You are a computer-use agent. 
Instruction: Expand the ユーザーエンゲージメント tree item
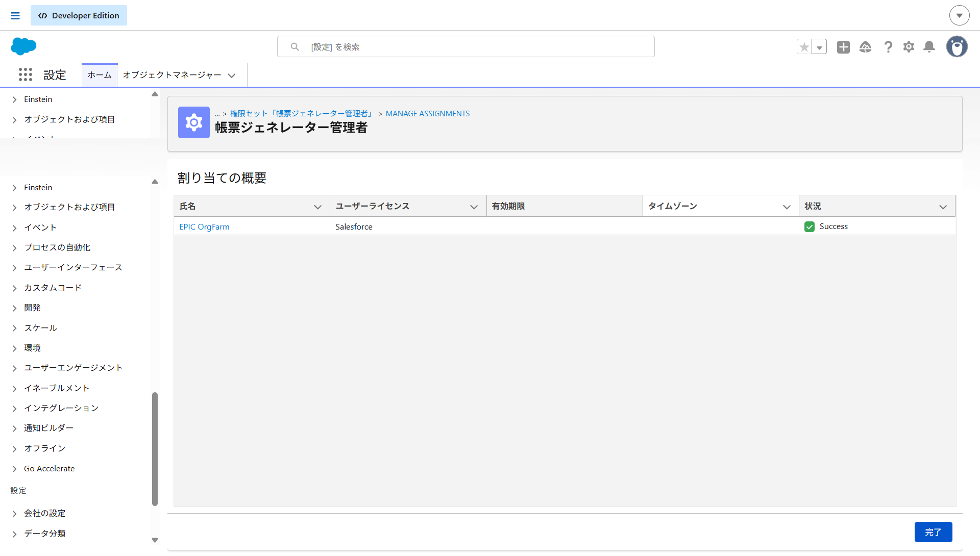(x=14, y=368)
